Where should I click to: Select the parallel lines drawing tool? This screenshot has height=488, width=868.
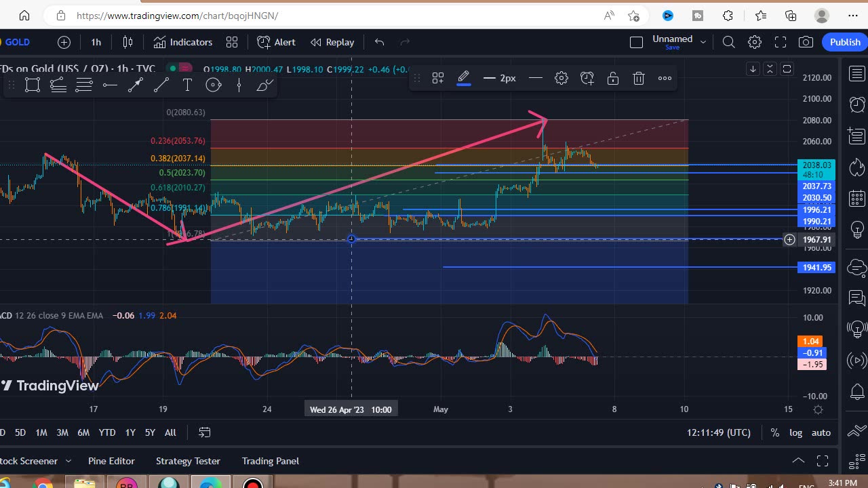coord(84,85)
